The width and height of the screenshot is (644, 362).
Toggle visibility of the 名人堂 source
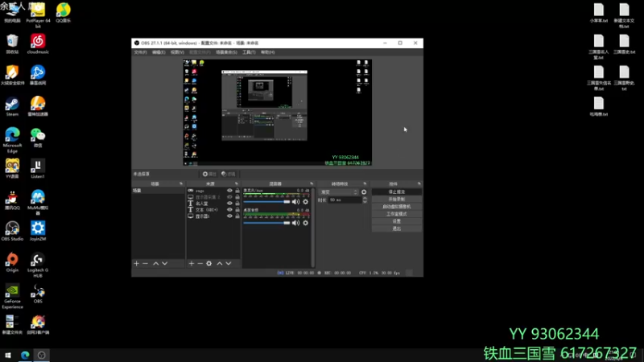coord(229,204)
